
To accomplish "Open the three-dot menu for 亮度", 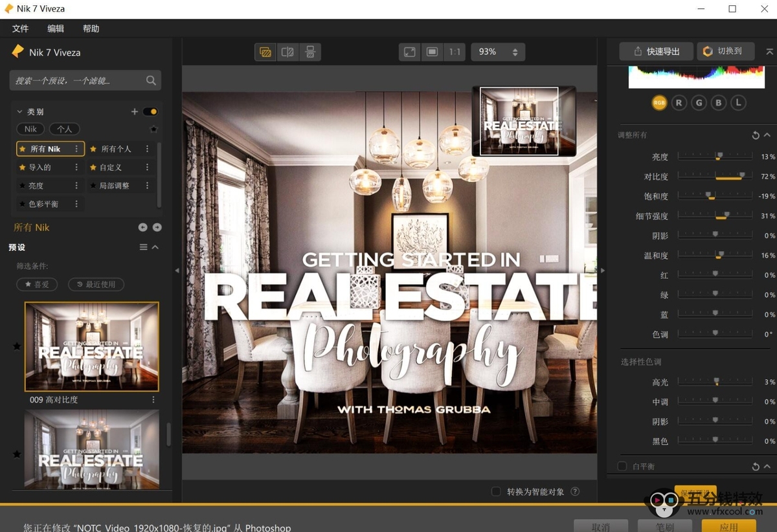I will tap(76, 186).
